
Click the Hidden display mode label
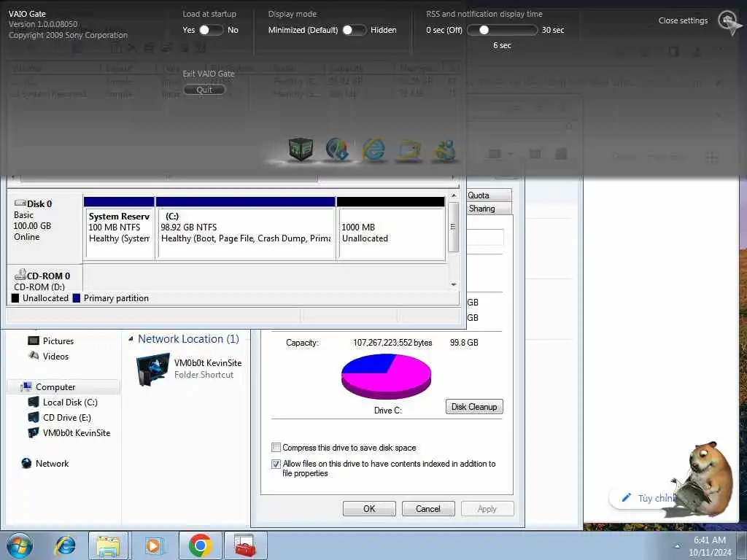[384, 30]
